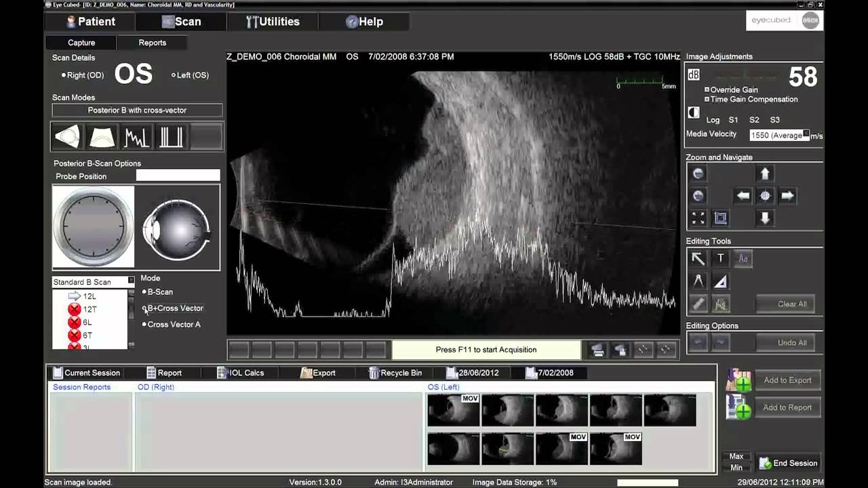Open the Standard B Scan dropdown
Screen dimensions: 868x488
[94, 281]
